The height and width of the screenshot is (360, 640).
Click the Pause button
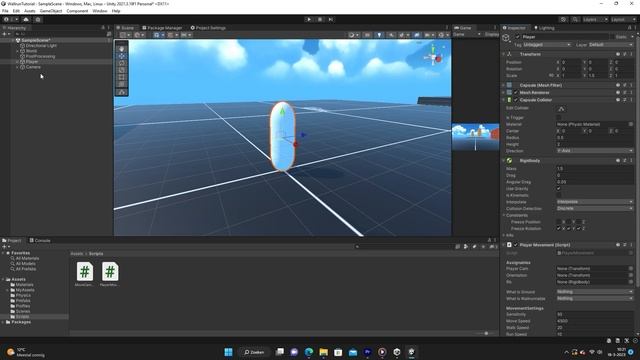tap(320, 19)
